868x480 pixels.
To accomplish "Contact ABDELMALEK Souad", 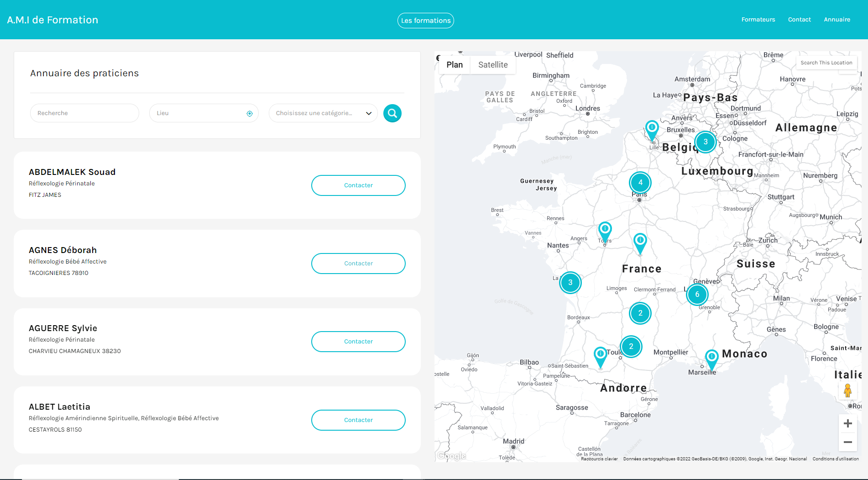I will (358, 185).
